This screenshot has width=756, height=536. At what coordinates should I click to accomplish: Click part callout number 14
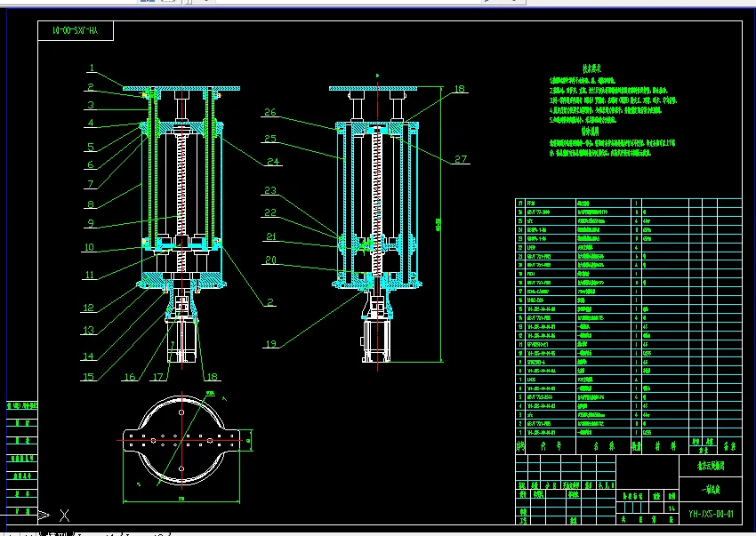pos(88,356)
